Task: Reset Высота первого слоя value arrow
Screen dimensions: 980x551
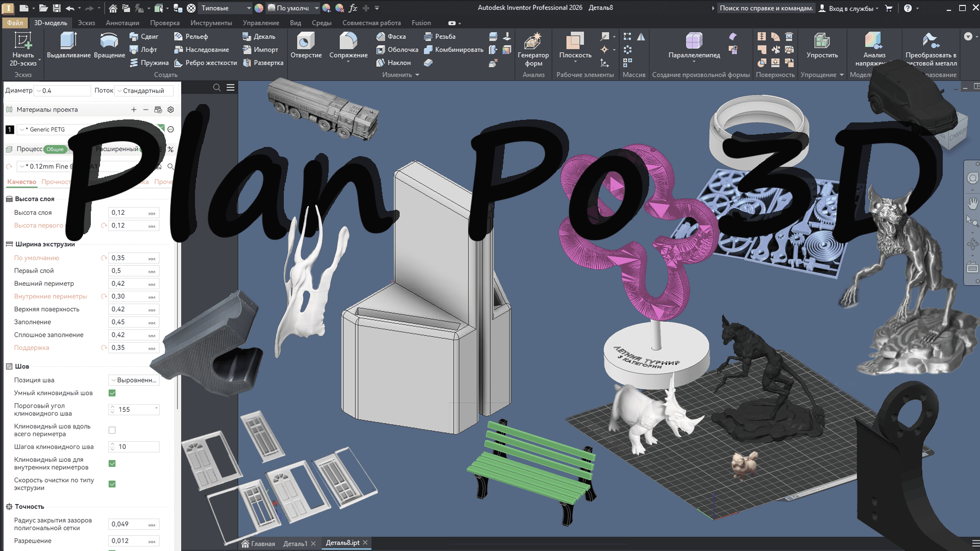Action: (104, 226)
